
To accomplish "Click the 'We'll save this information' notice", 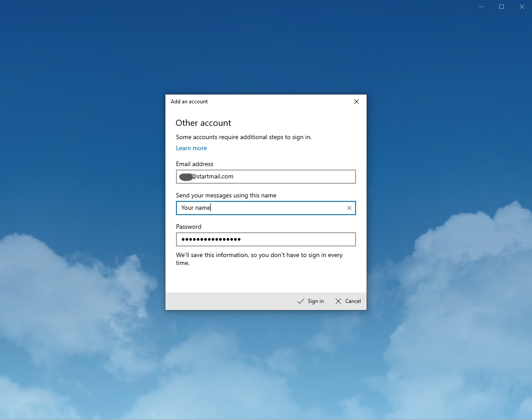I will 259,259.
